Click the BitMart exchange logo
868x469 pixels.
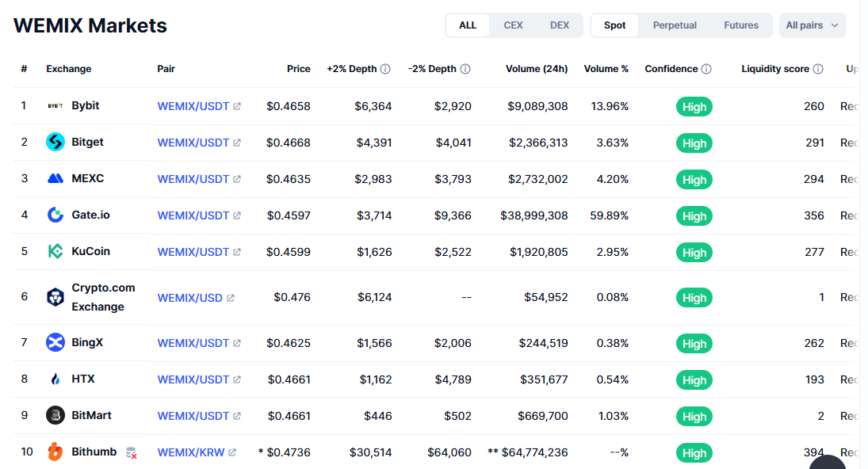click(55, 415)
